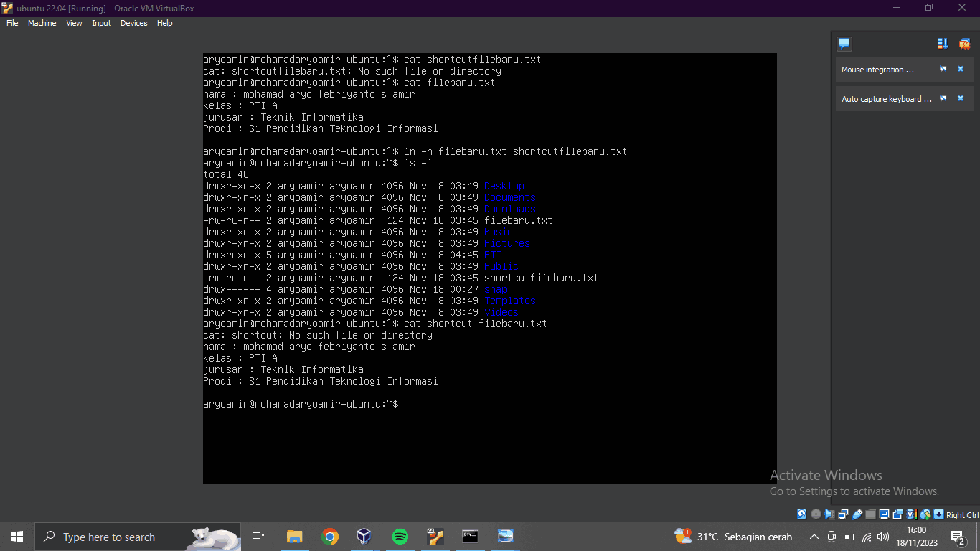Open the View menu
The image size is (980, 551).
click(74, 23)
